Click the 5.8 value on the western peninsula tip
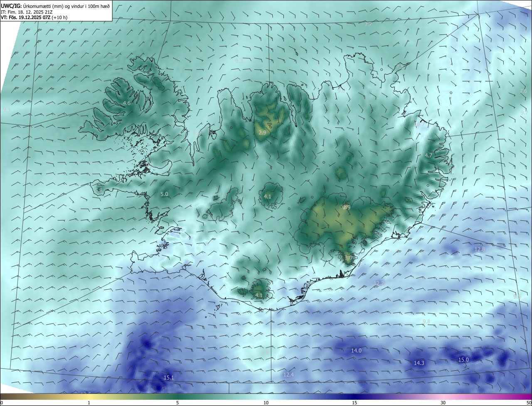The width and height of the screenshot is (532, 406). 99,190
